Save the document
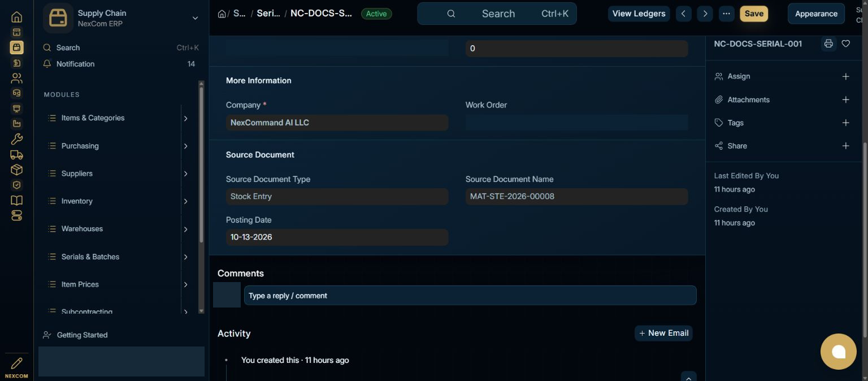The width and height of the screenshot is (868, 381). tap(754, 14)
